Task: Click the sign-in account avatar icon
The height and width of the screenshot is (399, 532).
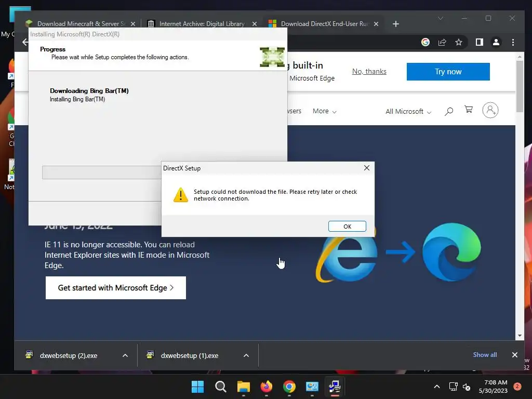Action: [x=490, y=110]
